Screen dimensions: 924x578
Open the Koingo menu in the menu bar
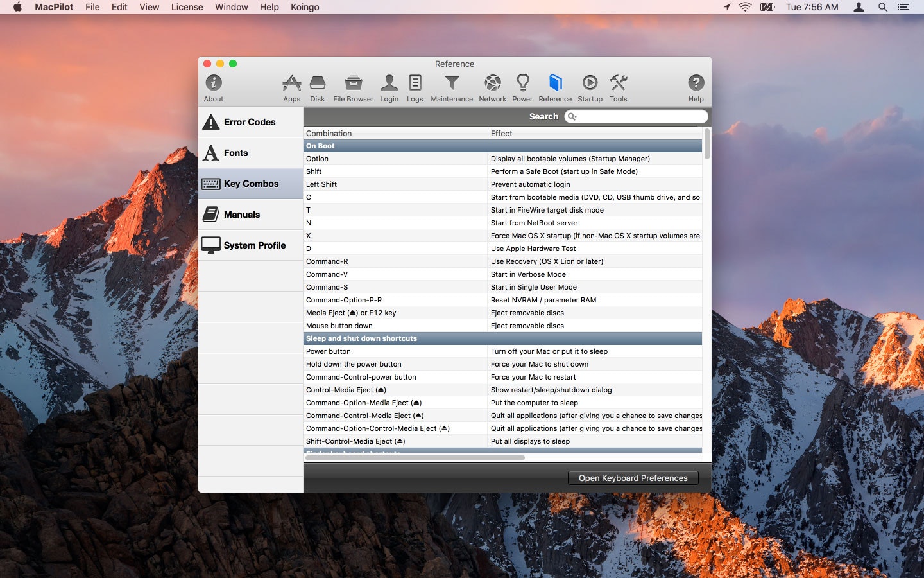[305, 7]
